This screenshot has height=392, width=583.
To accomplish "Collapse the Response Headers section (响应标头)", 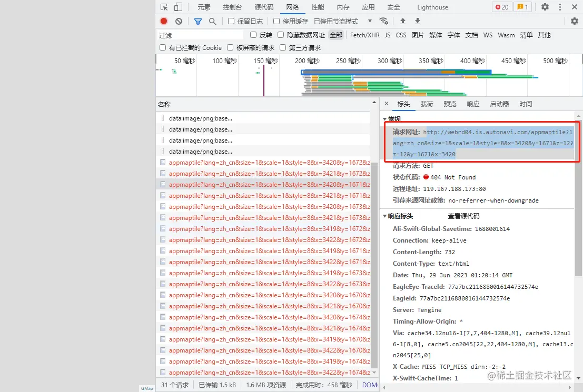I will (385, 216).
